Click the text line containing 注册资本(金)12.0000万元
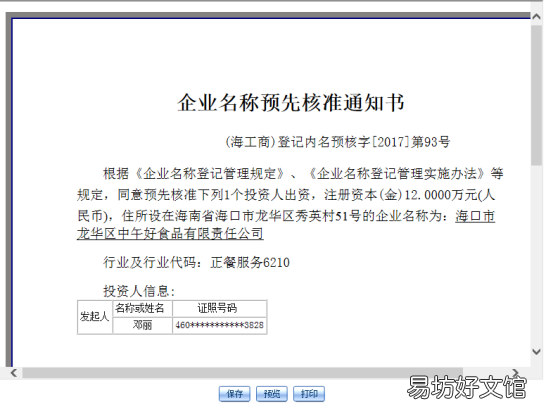This screenshot has width=554, height=419. click(286, 195)
